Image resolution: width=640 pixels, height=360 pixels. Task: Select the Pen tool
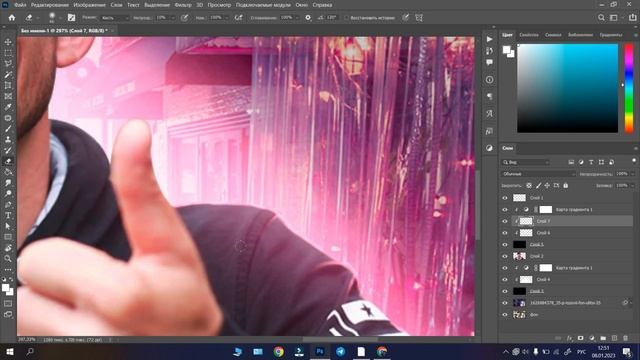coord(8,204)
